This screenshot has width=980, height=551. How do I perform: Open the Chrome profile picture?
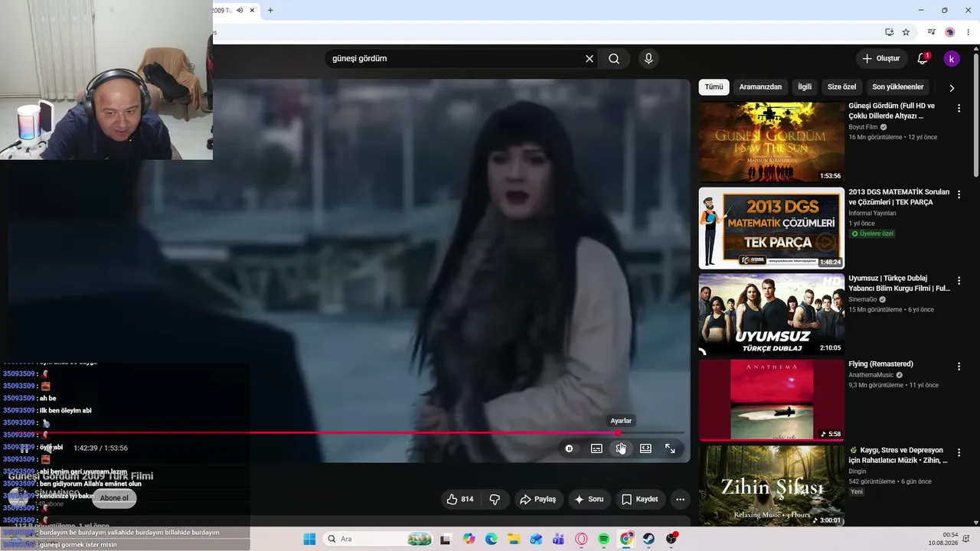pos(950,32)
